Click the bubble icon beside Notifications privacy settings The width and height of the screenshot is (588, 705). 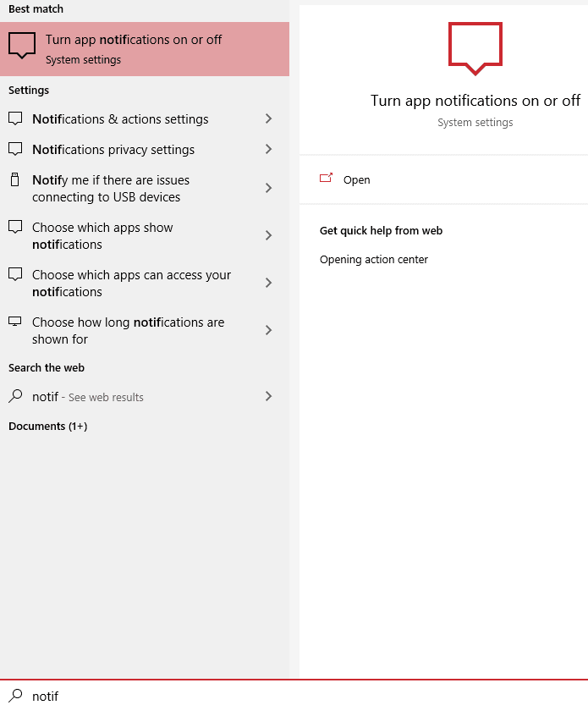(15, 149)
